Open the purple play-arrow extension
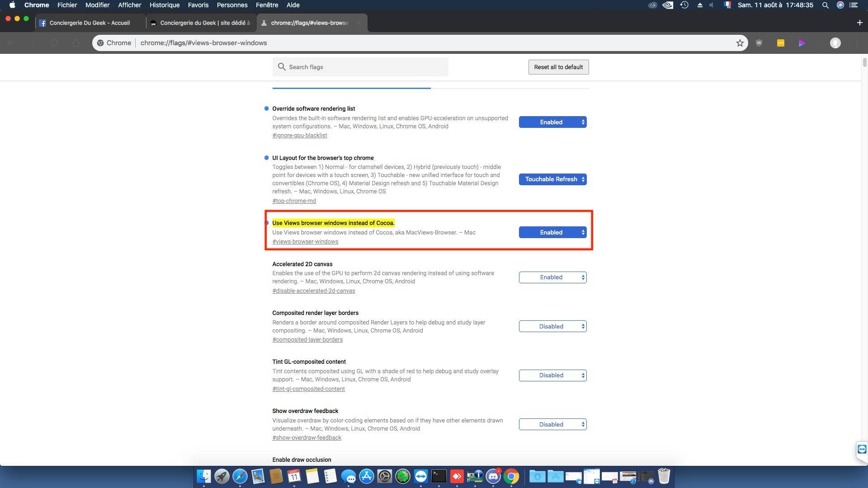Screen dimensions: 868x488 [x=802, y=43]
